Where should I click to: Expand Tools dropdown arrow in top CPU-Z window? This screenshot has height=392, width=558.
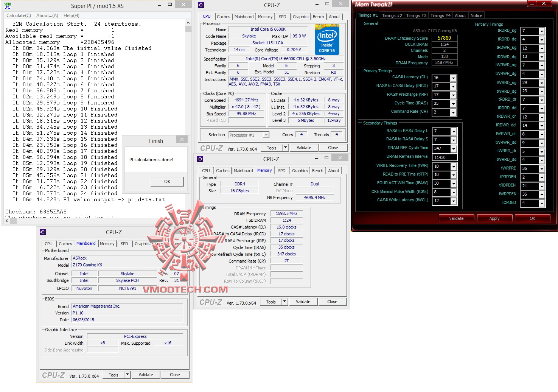pos(286,148)
